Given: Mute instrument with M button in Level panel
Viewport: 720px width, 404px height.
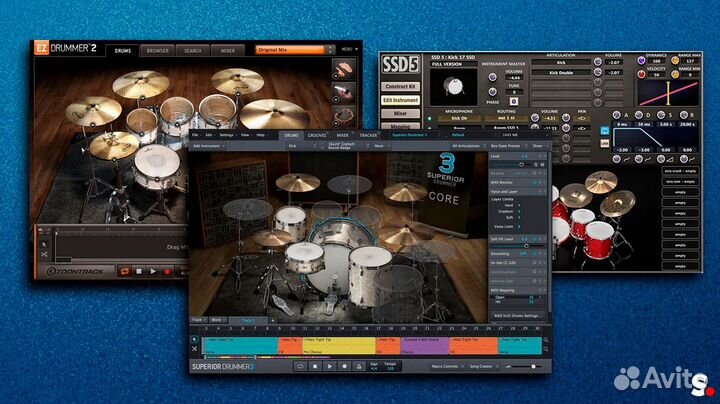Looking at the screenshot, I should [542, 164].
